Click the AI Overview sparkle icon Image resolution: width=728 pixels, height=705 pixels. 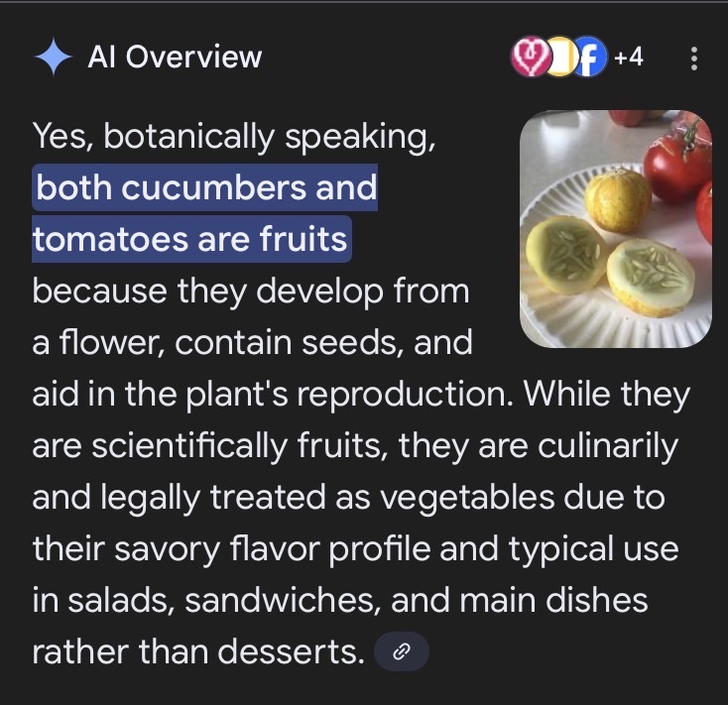tap(53, 59)
